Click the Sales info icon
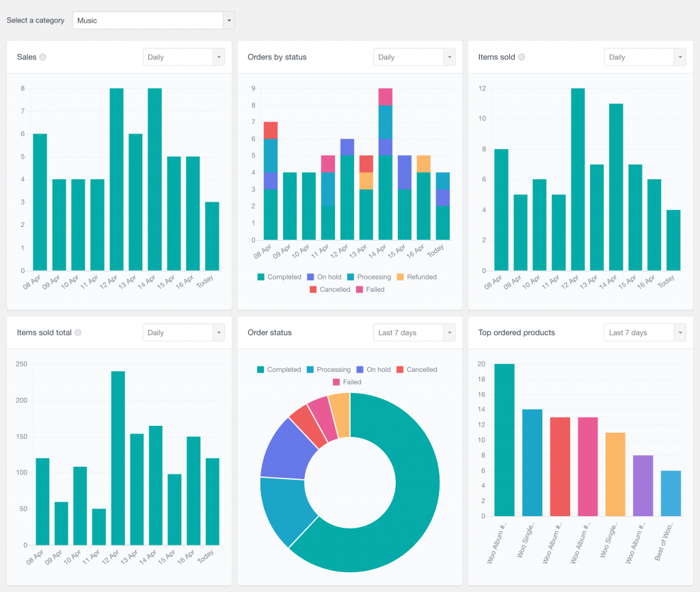This screenshot has height=592, width=700. coord(44,57)
